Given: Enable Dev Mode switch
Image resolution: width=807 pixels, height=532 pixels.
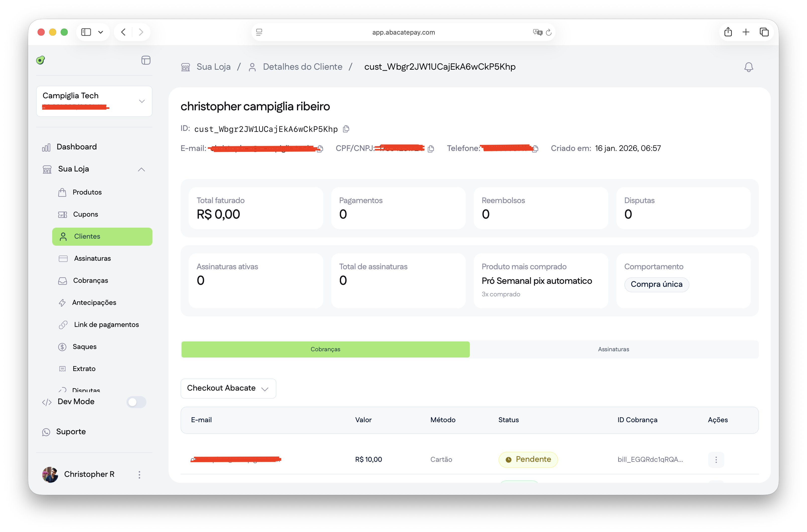Looking at the screenshot, I should tap(136, 402).
